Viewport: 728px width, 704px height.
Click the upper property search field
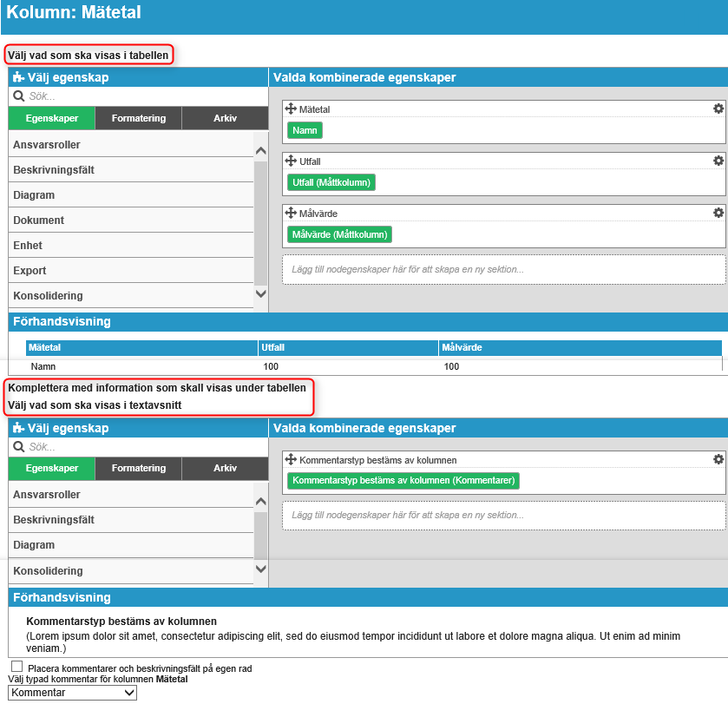pyautogui.click(x=139, y=96)
